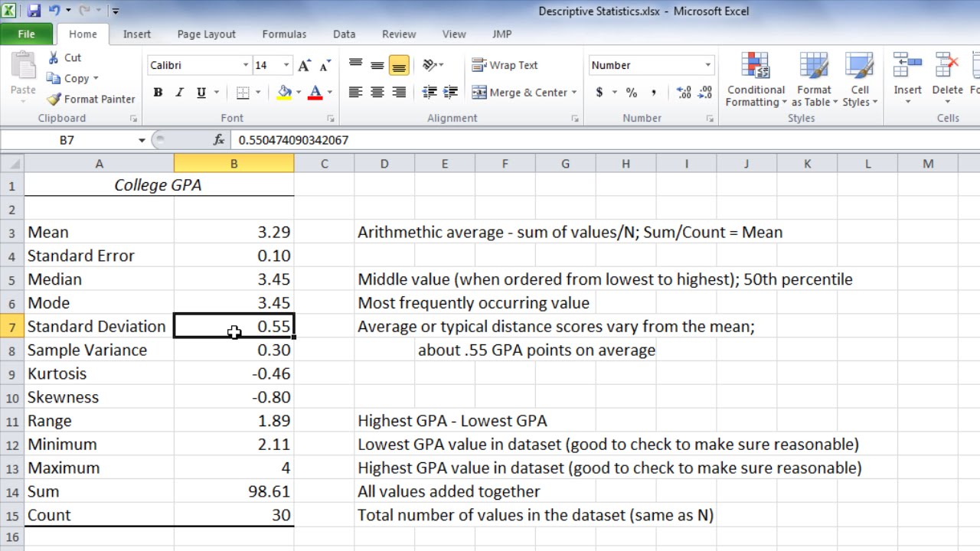Toggle Bold formatting
The height and width of the screenshot is (551, 980).
pyautogui.click(x=158, y=93)
